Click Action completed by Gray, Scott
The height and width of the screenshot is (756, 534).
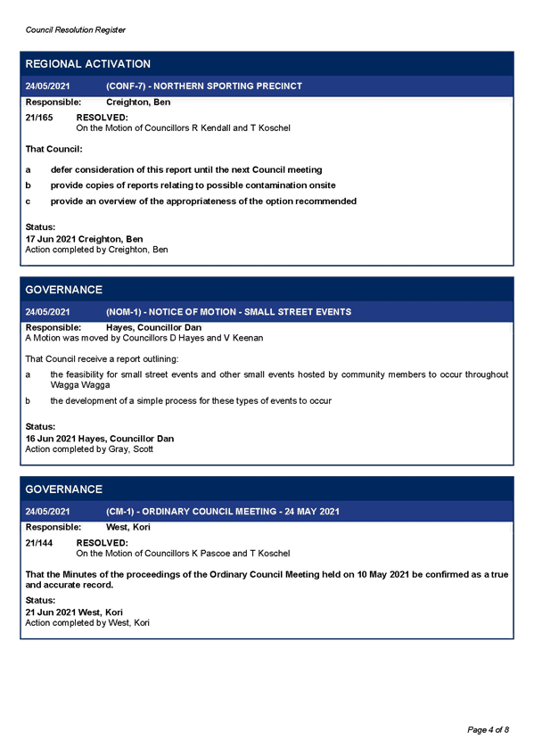coord(89,449)
